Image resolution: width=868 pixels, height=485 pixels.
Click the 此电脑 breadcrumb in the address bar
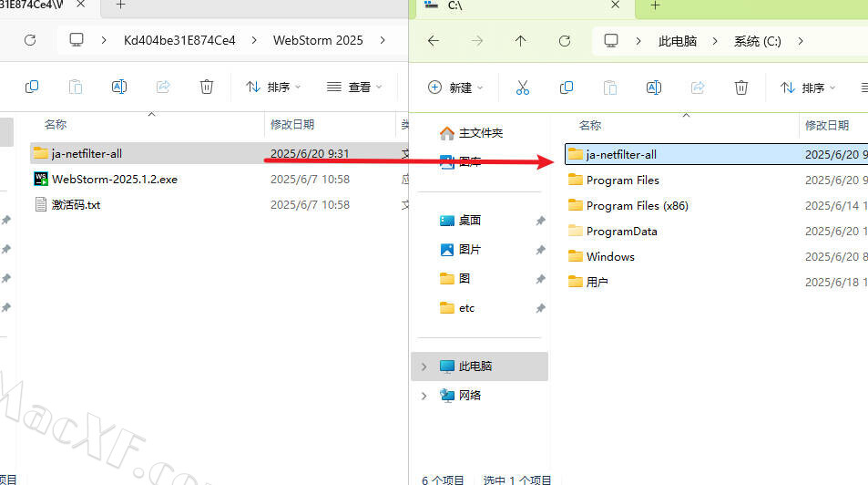point(677,41)
